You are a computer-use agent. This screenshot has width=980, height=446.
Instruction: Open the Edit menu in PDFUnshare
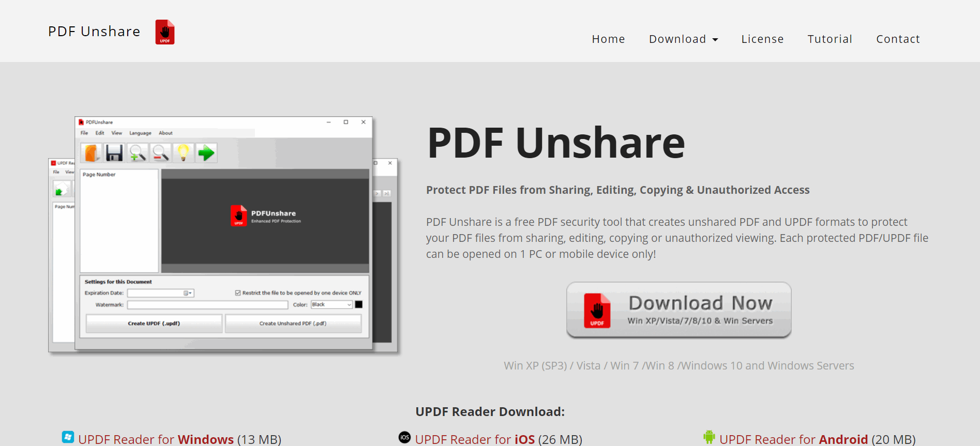pos(100,133)
